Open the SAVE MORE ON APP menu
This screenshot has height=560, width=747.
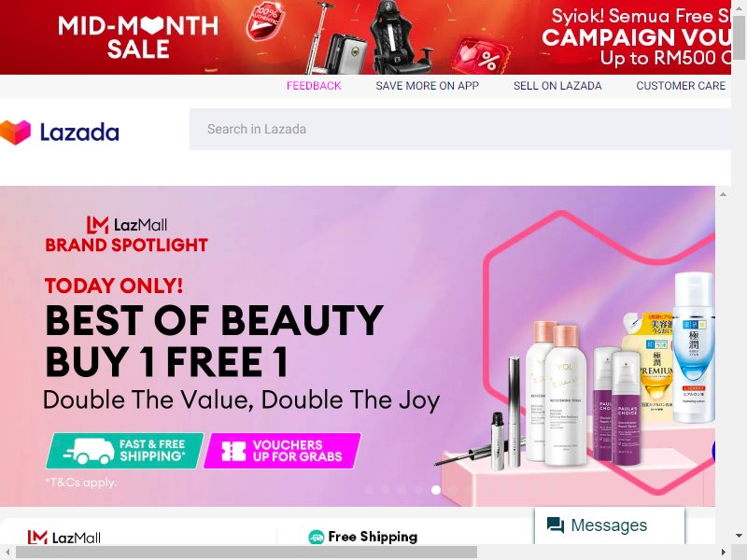pyautogui.click(x=427, y=86)
